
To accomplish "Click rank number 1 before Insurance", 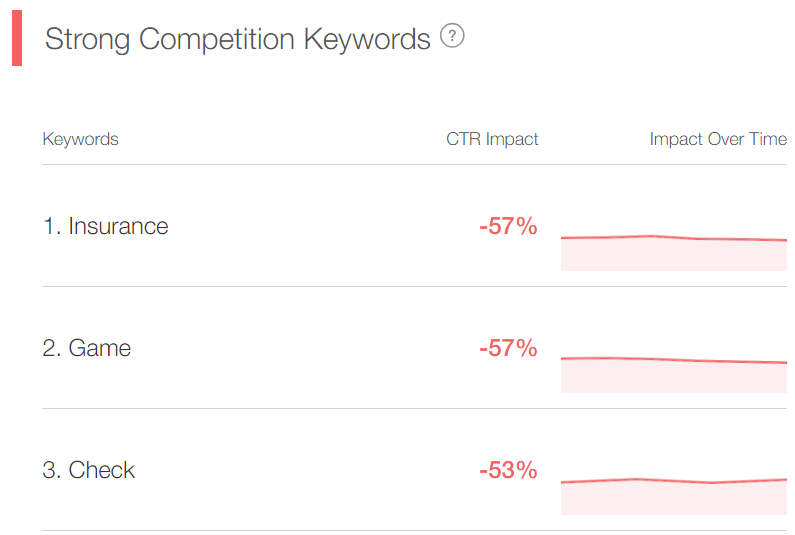I will point(52,226).
